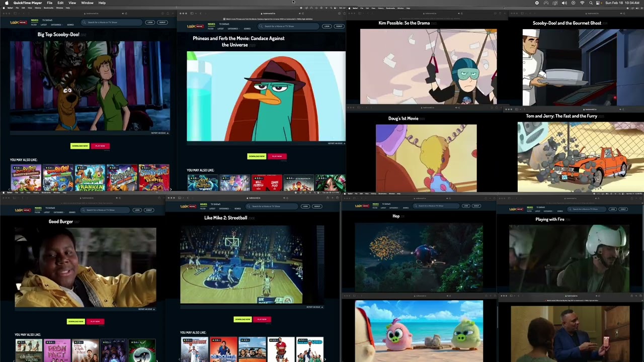Click Download Now under Like Mike 2 video
This screenshot has height=362, width=644.
(243, 319)
